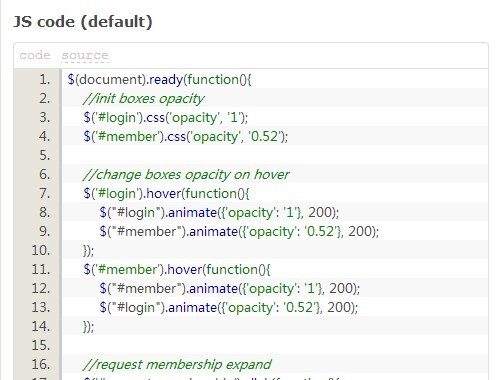This screenshot has height=380, width=500.
Task: Click the #login hover function line
Action: tap(166, 194)
